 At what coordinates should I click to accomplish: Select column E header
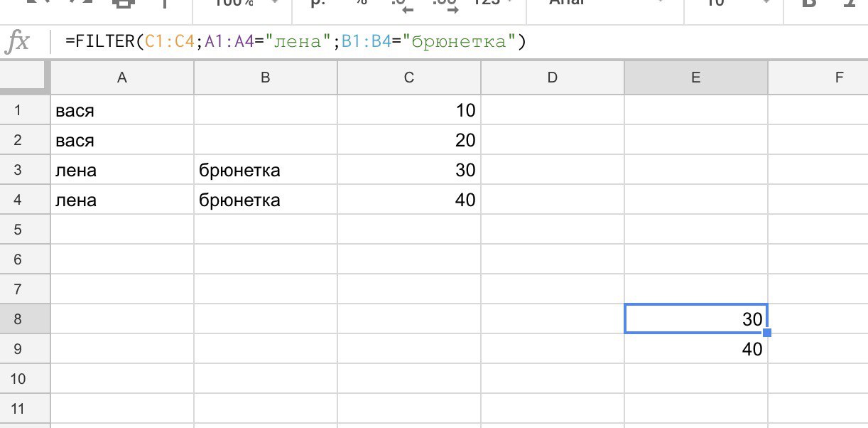tap(695, 78)
